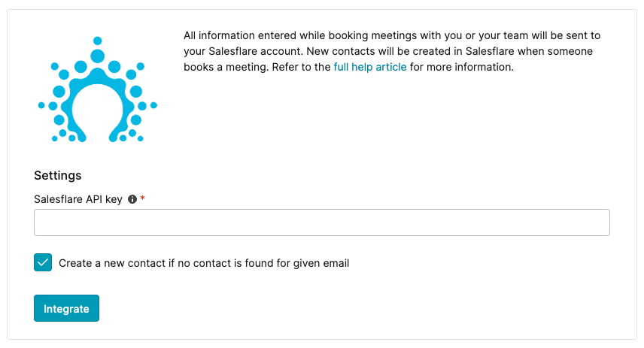Click the integration description paragraph
The image size is (644, 348).
392,51
